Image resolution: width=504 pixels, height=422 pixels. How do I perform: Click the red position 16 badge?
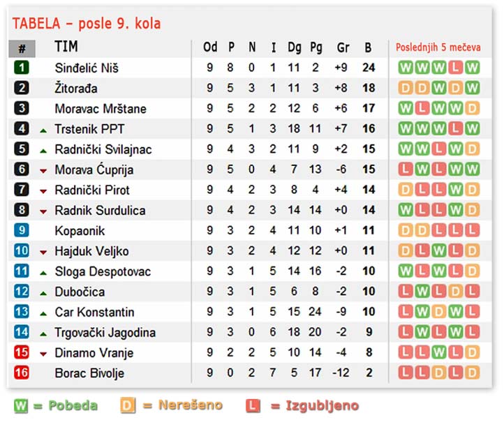click(22, 373)
